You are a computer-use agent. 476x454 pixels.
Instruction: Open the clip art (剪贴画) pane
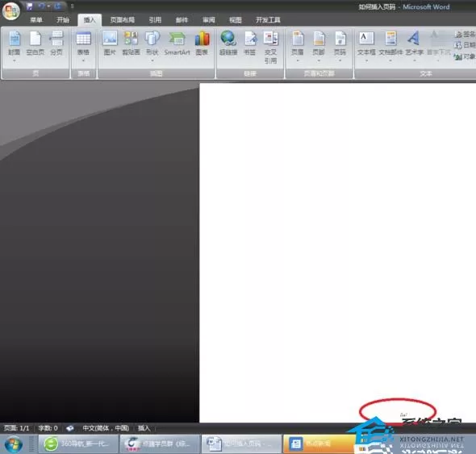[x=132, y=44]
